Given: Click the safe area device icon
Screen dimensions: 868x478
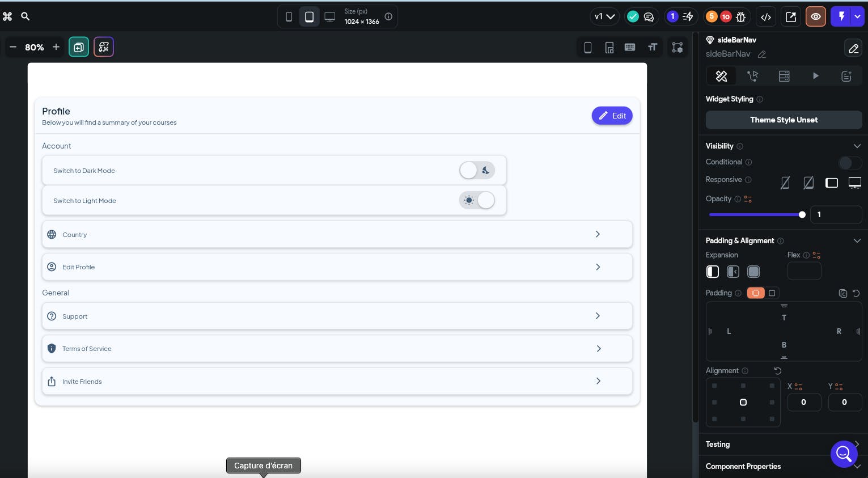Looking at the screenshot, I should point(609,48).
